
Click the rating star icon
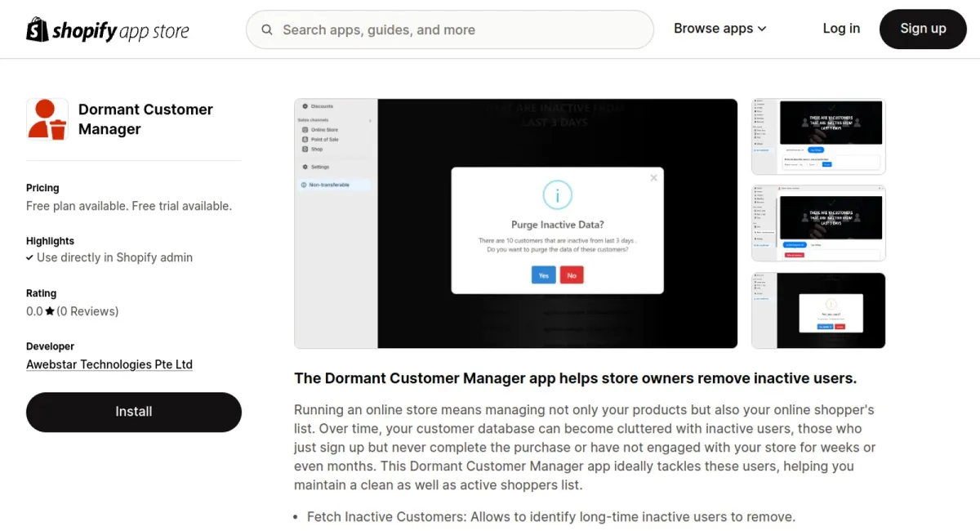[x=50, y=311]
